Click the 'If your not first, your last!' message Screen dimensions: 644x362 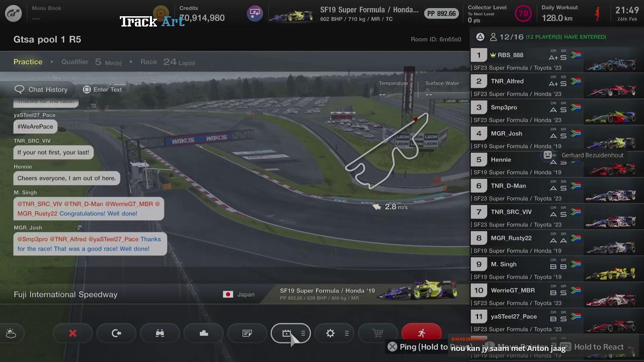(53, 152)
